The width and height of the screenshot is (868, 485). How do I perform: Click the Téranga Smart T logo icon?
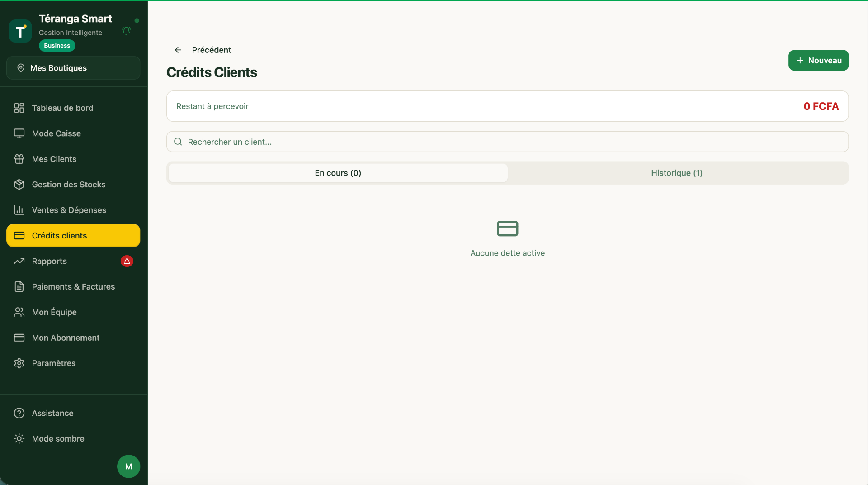point(20,31)
